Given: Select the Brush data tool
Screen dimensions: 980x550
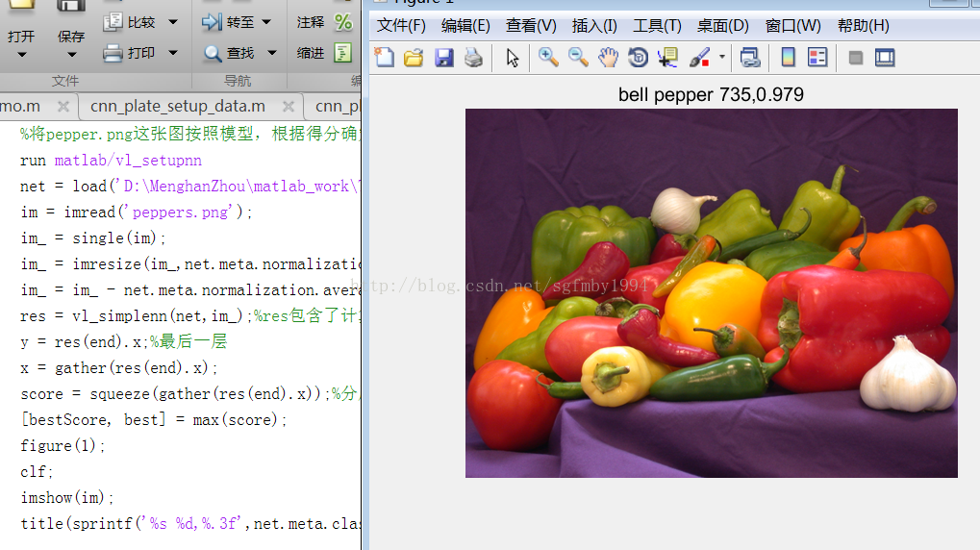Looking at the screenshot, I should (x=699, y=58).
